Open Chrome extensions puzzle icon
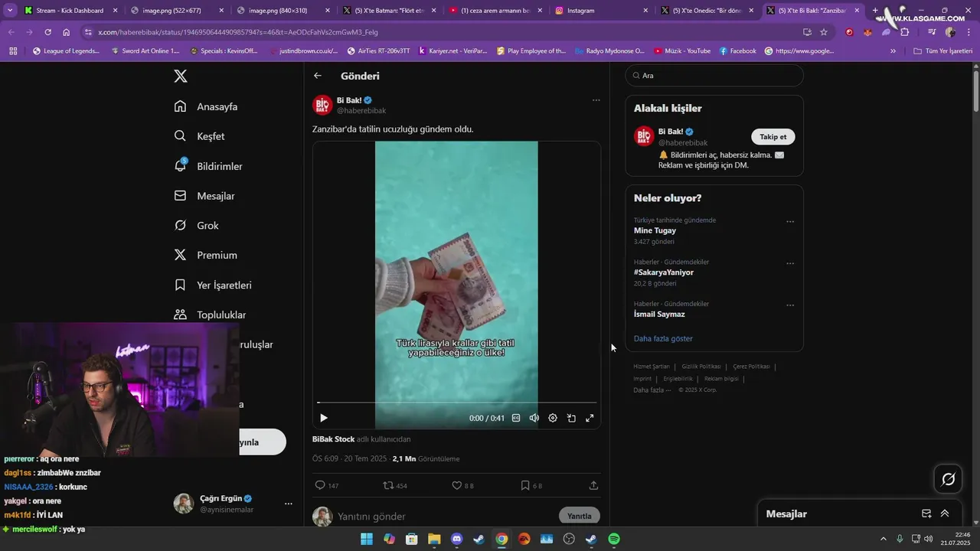 [x=904, y=32]
